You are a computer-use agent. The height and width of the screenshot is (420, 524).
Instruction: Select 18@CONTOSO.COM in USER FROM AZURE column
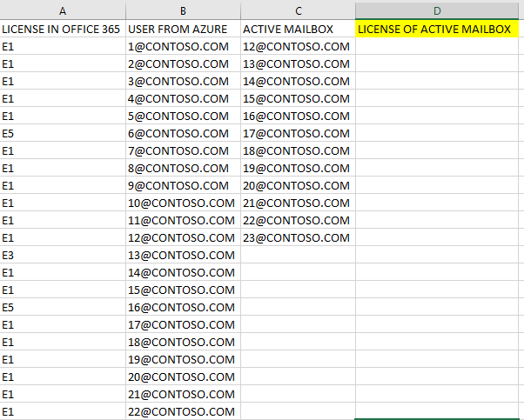click(183, 342)
